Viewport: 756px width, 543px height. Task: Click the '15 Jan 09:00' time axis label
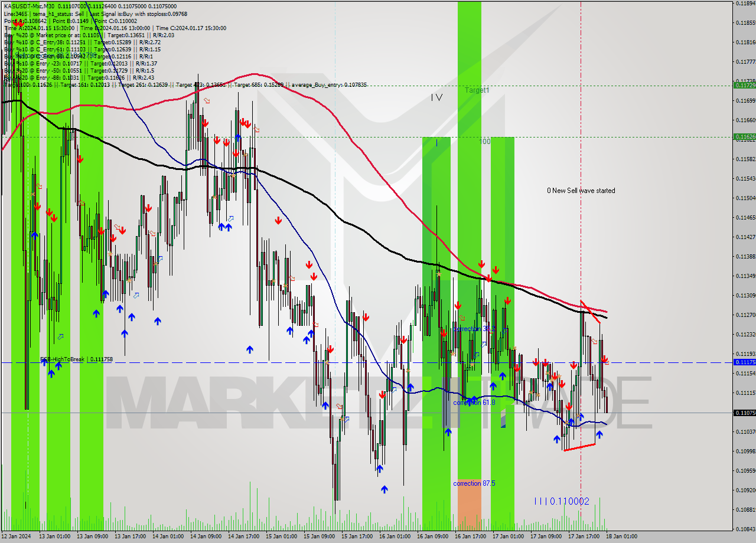(x=320, y=537)
